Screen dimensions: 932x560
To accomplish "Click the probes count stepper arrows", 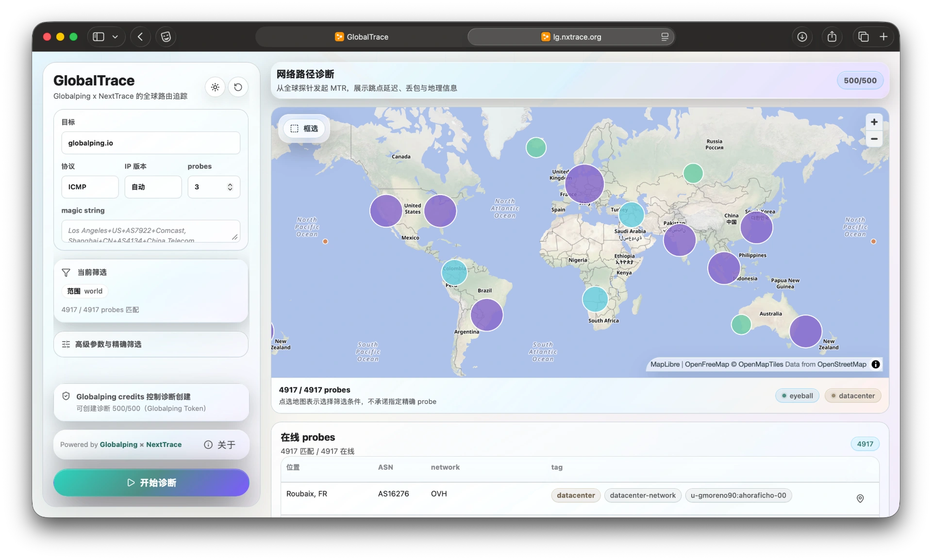I will coord(230,187).
